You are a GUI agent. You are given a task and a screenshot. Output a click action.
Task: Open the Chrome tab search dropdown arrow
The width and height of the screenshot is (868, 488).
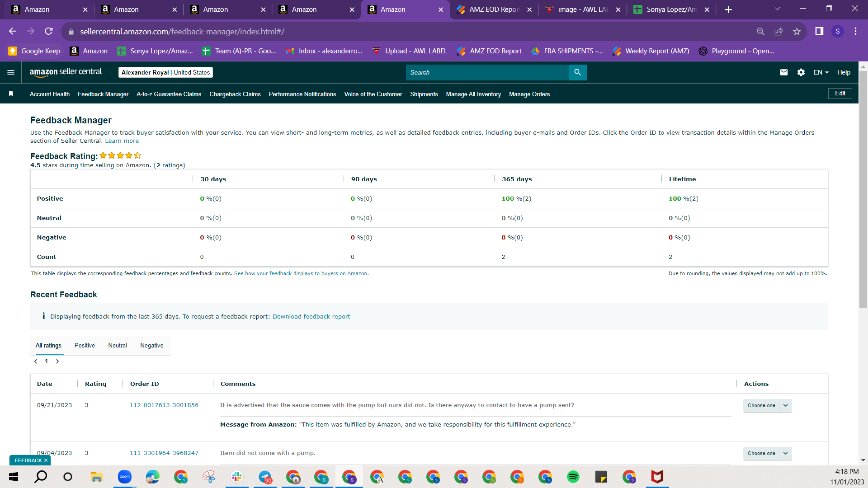tap(777, 9)
